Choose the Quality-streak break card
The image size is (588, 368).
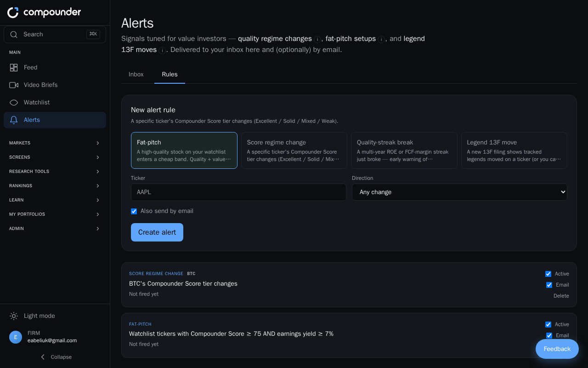404,150
